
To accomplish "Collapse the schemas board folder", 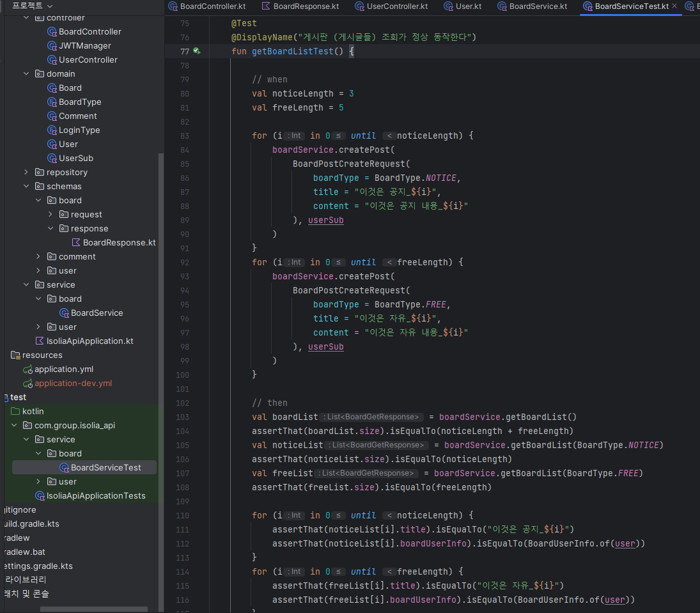I will pyautogui.click(x=38, y=200).
